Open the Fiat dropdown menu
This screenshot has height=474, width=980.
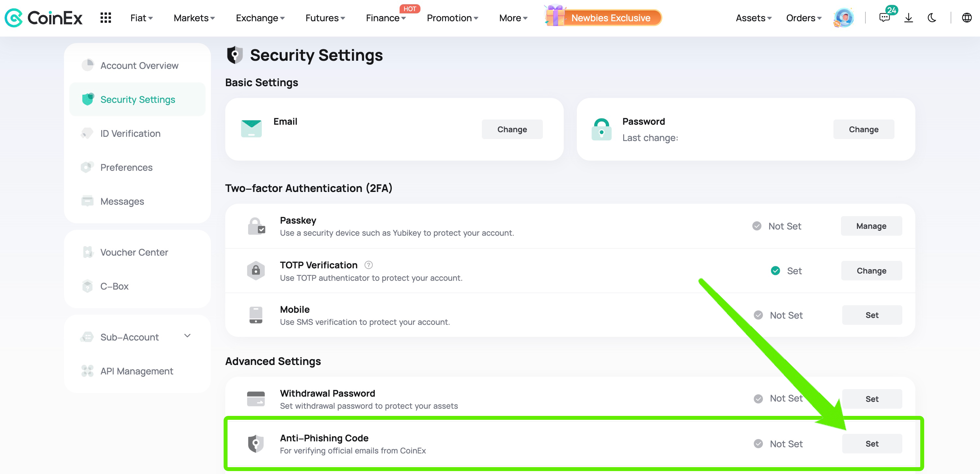tap(141, 18)
